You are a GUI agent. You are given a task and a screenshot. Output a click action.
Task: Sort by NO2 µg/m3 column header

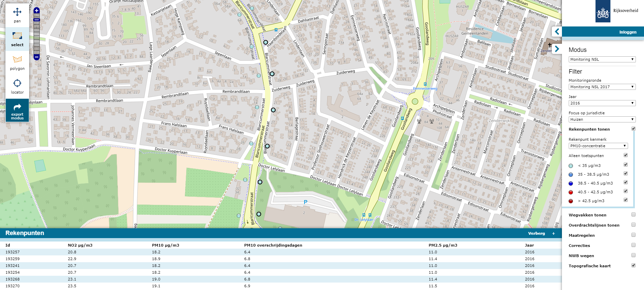[80, 245]
